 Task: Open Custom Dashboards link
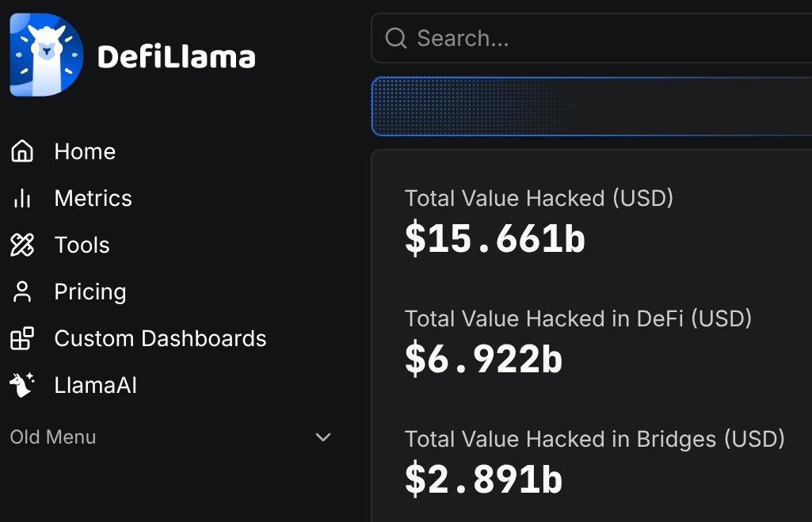tap(160, 339)
